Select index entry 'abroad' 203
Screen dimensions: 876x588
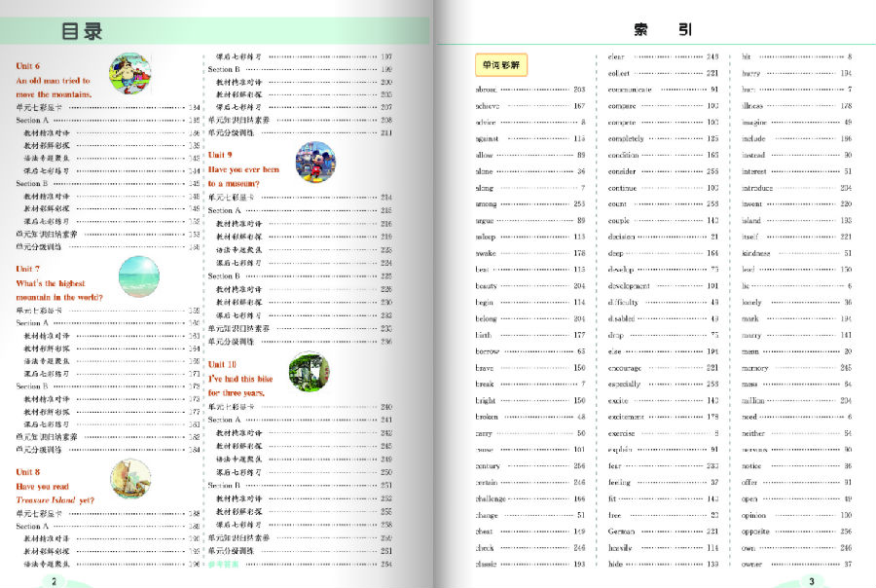point(530,90)
